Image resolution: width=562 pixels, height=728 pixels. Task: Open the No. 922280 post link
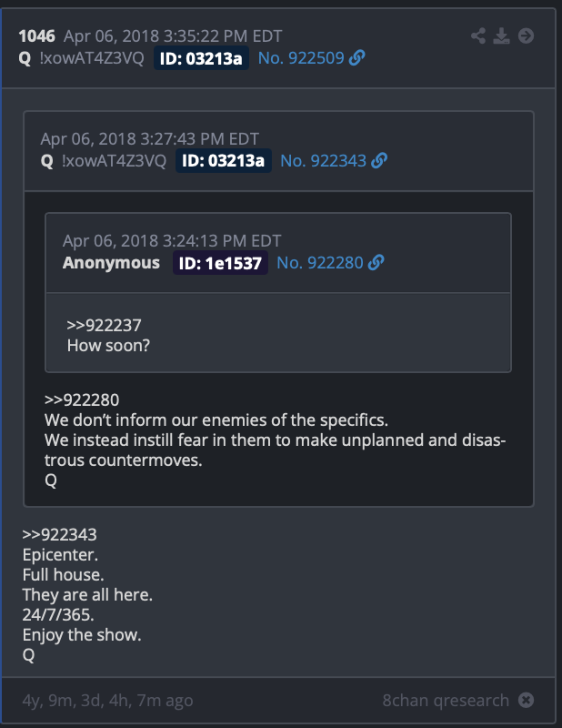[320, 263]
